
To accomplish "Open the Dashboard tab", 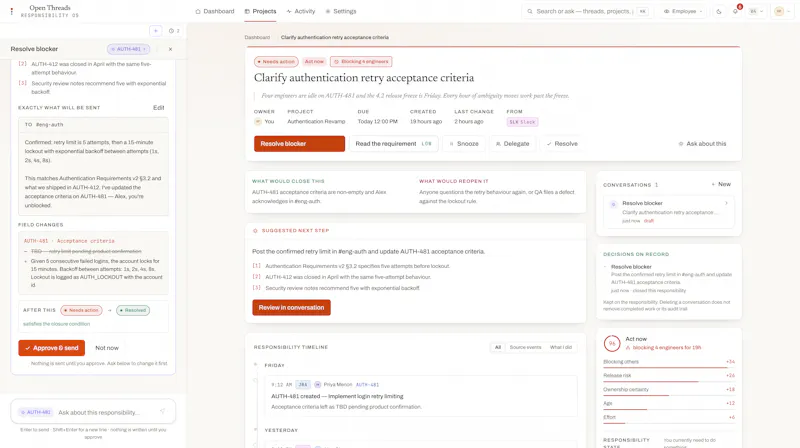I will pos(215,11).
